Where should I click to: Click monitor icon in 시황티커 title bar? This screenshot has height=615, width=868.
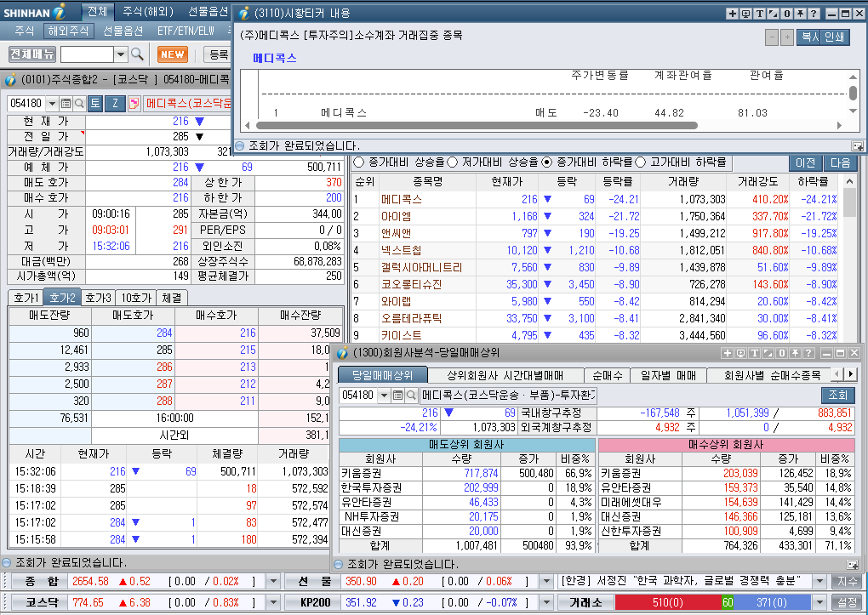click(x=745, y=14)
